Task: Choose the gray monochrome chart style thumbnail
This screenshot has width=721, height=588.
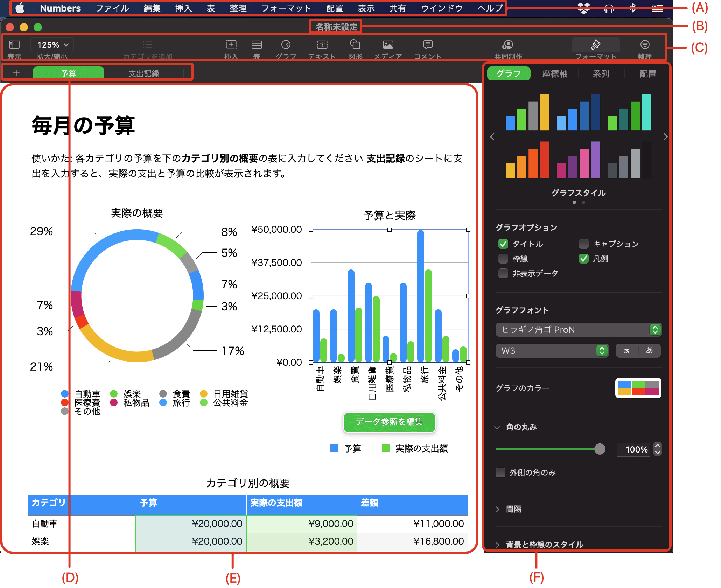Action: click(630, 159)
